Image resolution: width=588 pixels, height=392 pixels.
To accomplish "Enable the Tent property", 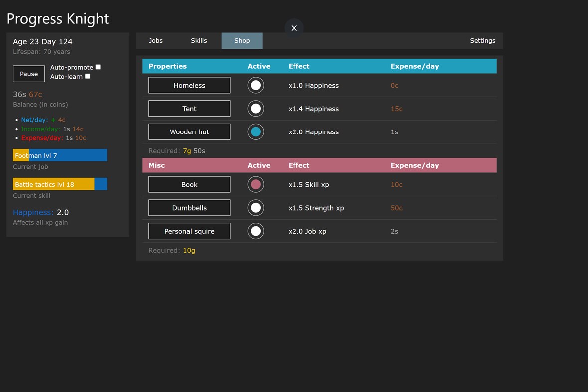I will click(256, 108).
